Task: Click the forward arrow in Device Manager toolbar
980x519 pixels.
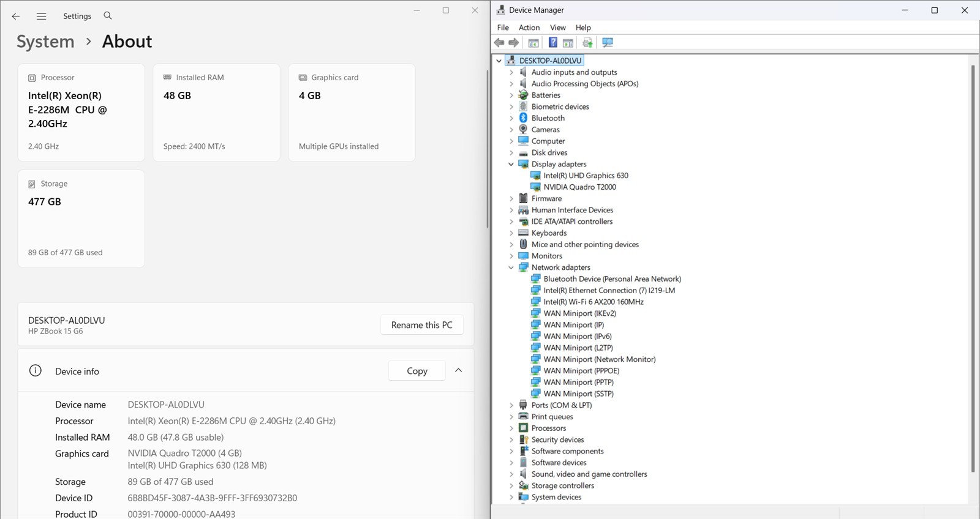Action: (514, 42)
